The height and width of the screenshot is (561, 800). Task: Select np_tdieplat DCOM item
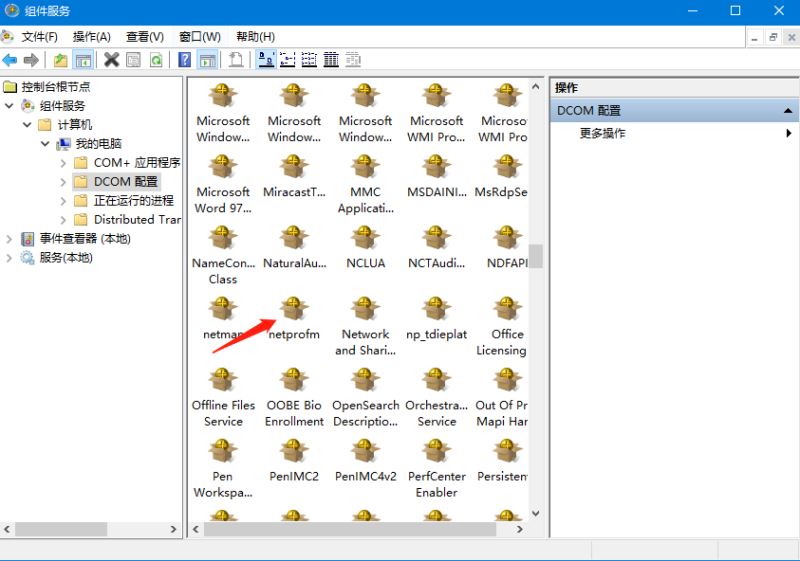[x=436, y=319]
